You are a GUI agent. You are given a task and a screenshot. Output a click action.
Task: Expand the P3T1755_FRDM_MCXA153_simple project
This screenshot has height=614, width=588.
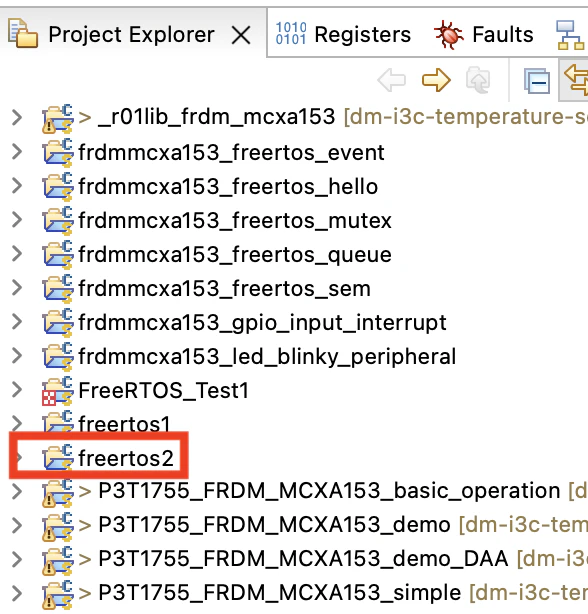tap(16, 593)
